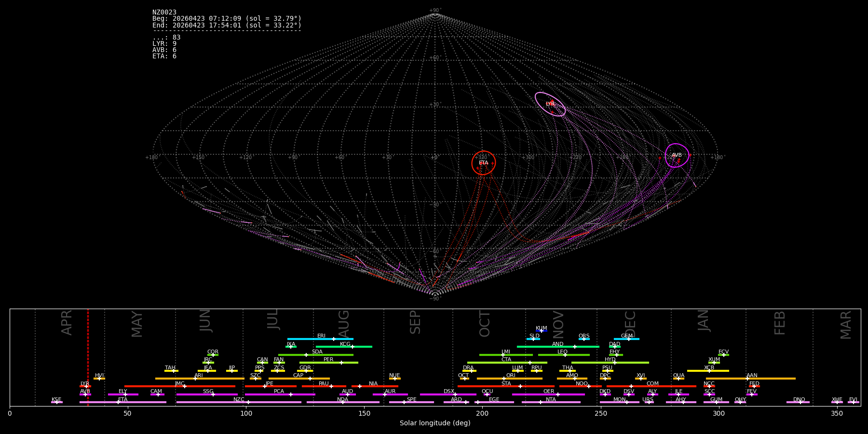Click the NZC shower label in the timeline
The width and height of the screenshot is (868, 434).
click(239, 400)
